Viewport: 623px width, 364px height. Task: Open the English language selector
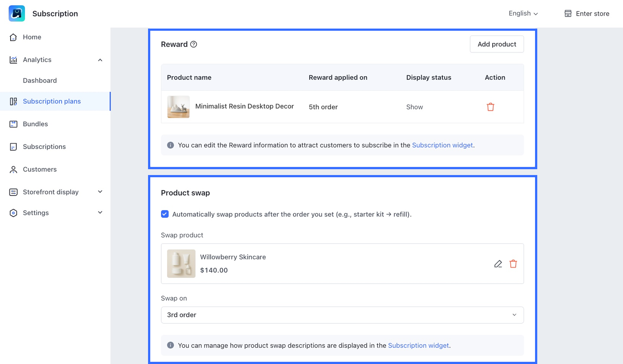523,14
